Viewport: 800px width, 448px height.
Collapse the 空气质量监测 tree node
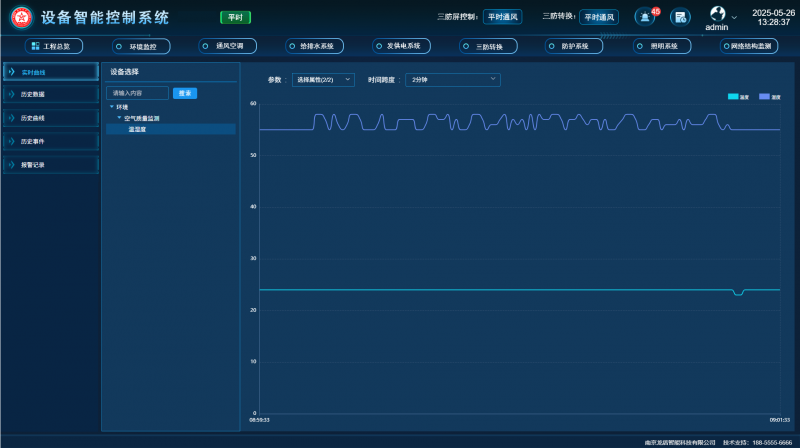[119, 118]
